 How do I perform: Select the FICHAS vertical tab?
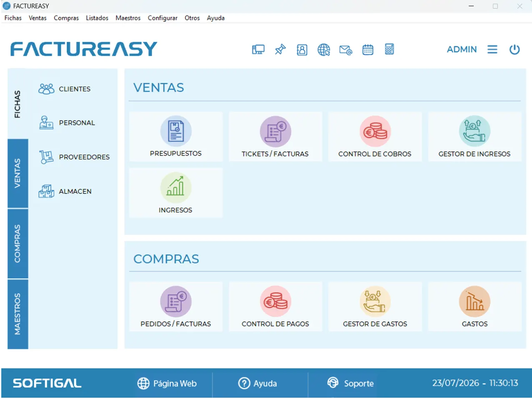(17, 104)
